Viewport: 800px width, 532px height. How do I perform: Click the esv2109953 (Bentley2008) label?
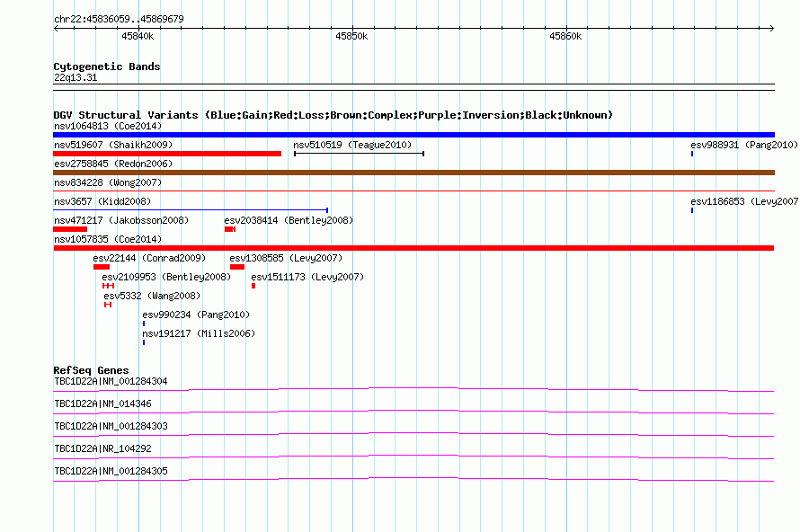[x=166, y=277]
